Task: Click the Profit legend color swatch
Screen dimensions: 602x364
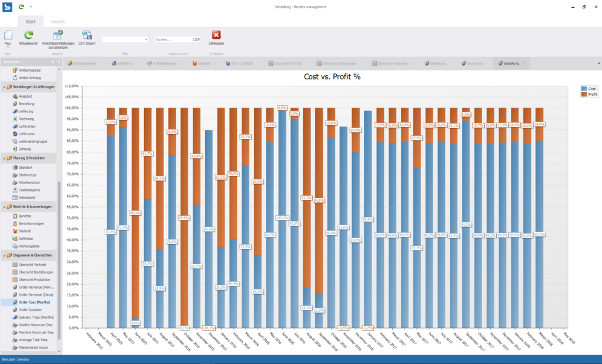Action: [x=583, y=94]
